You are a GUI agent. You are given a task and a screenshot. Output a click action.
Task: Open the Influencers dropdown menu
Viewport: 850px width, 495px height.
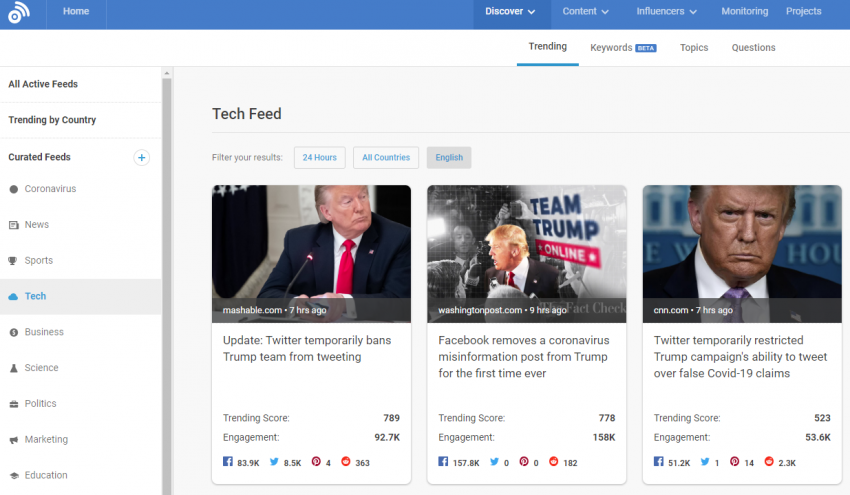pyautogui.click(x=666, y=11)
